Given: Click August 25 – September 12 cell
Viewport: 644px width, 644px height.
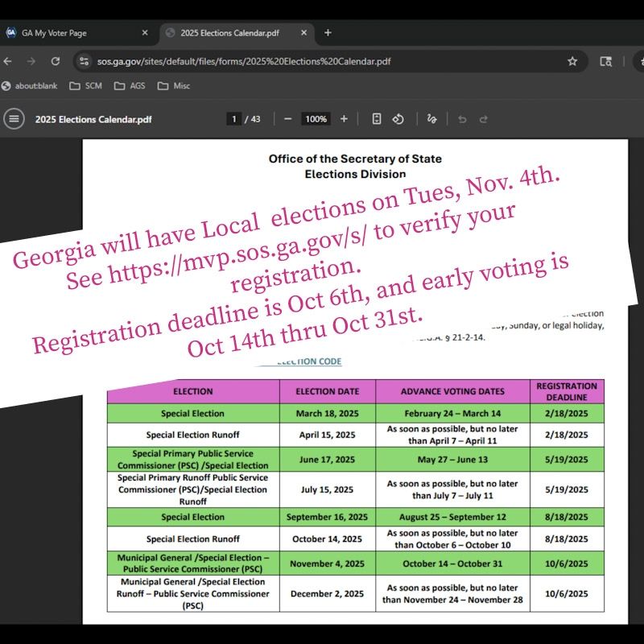Looking at the screenshot, I should [x=452, y=517].
